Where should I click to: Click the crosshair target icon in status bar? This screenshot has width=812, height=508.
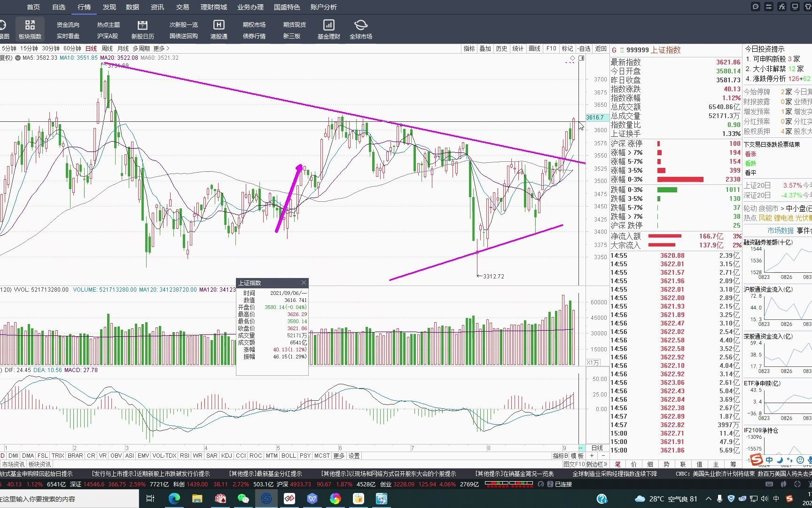click(x=797, y=484)
